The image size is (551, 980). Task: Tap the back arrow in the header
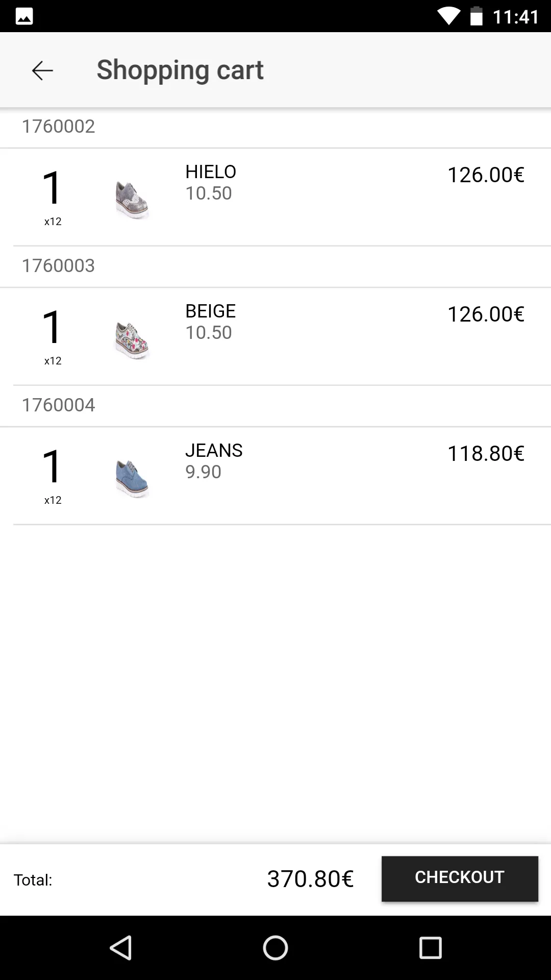tap(42, 70)
